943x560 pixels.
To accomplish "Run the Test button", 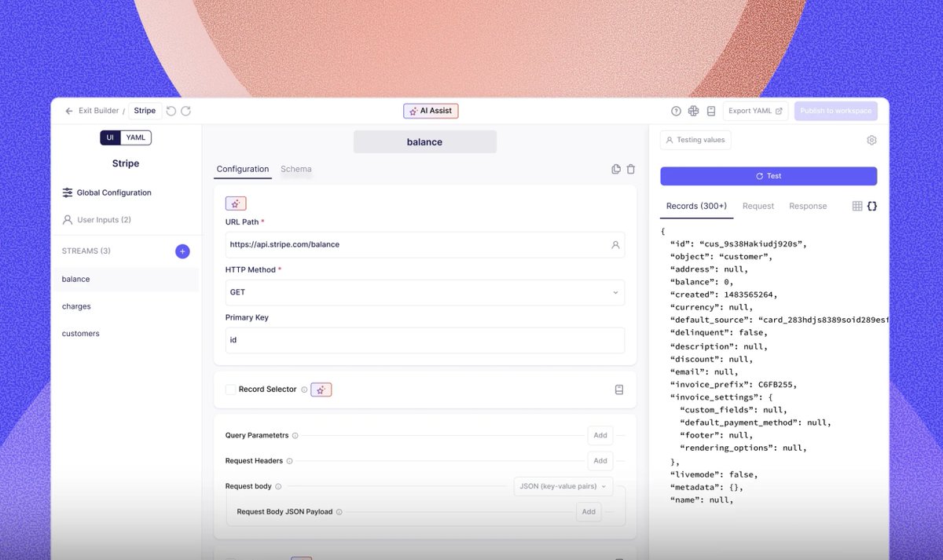I will point(769,176).
